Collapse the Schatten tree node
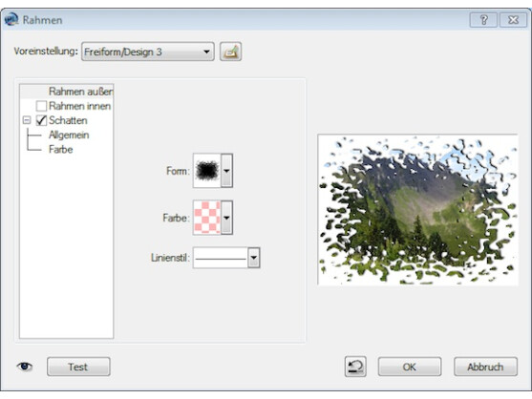Viewport: 532px width, 399px height. tap(27, 120)
